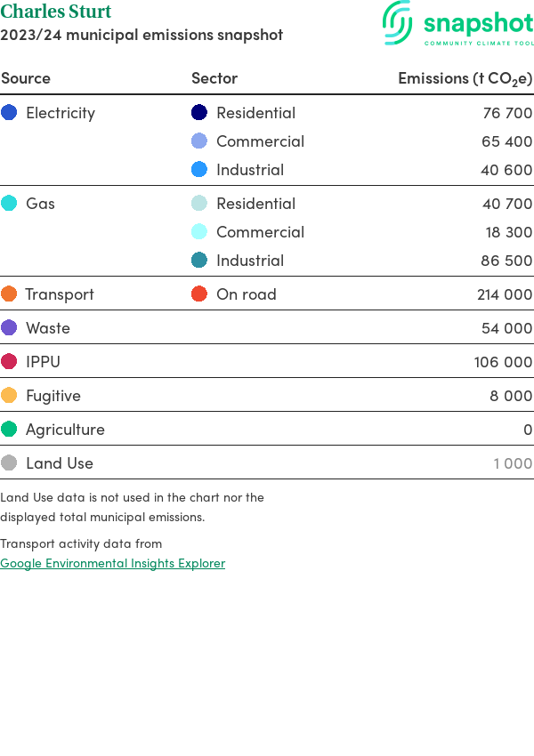Click the Snapshot Community Climate Tool logo
The height and width of the screenshot is (756, 534).
pos(457,24)
